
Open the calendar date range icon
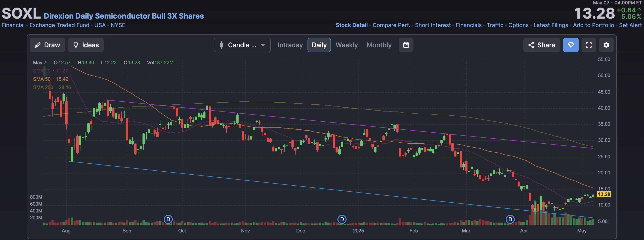pos(406,45)
